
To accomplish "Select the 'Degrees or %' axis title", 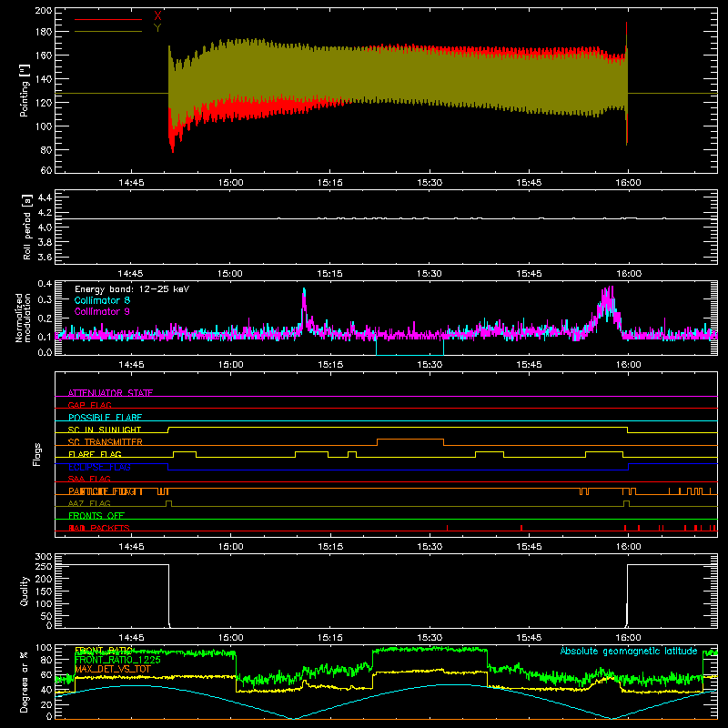I will (24, 682).
